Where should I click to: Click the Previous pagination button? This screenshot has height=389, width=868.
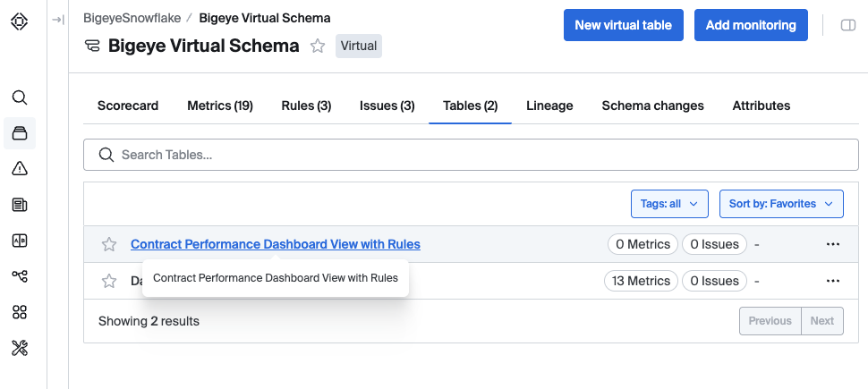[x=770, y=321]
